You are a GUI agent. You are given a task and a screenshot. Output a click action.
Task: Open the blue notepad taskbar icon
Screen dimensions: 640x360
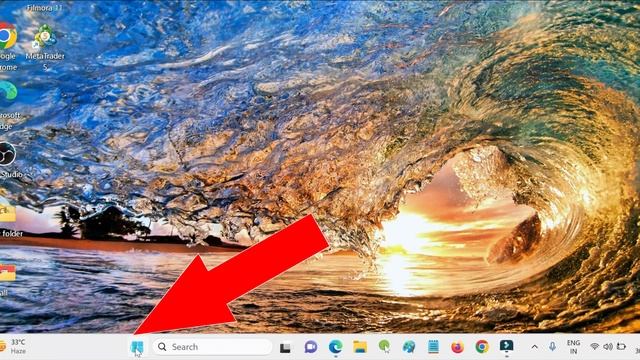tap(433, 347)
